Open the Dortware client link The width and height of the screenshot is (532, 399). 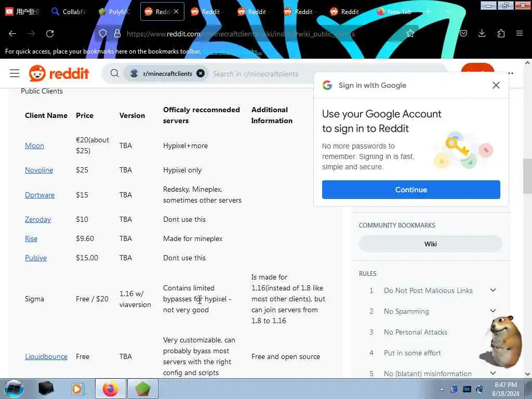coord(39,195)
